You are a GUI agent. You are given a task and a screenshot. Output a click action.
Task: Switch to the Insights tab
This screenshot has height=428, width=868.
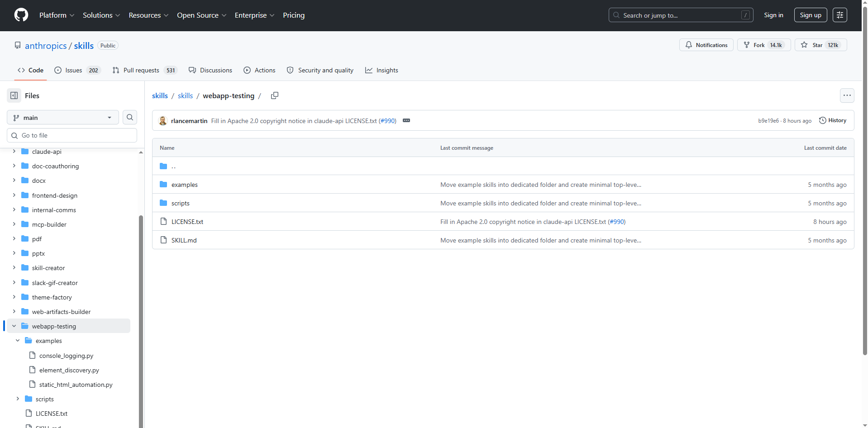coord(382,70)
